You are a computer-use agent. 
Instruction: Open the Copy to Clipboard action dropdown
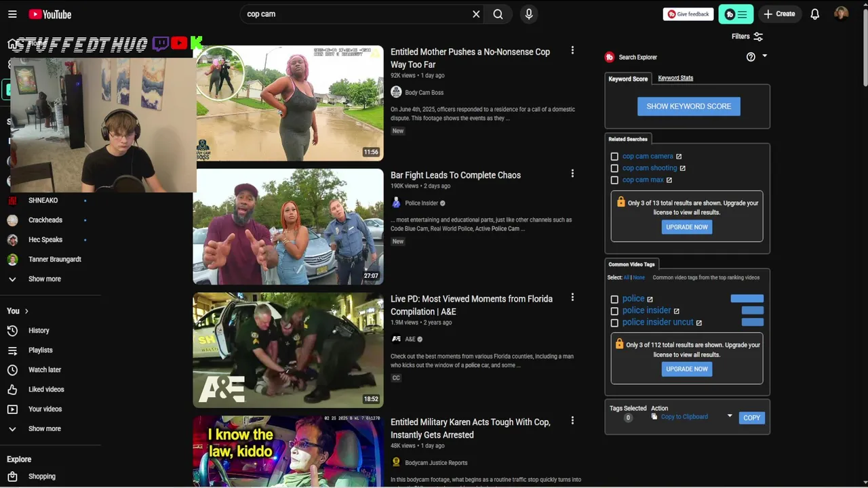coord(730,416)
